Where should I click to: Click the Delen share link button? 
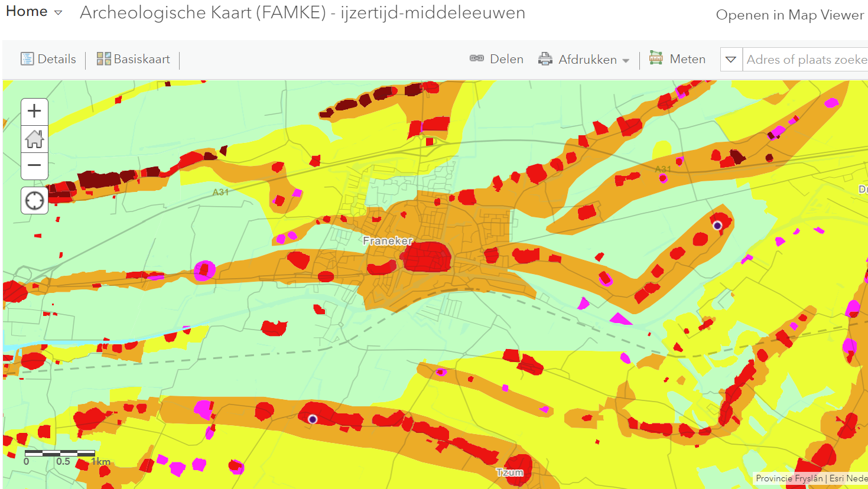(496, 59)
